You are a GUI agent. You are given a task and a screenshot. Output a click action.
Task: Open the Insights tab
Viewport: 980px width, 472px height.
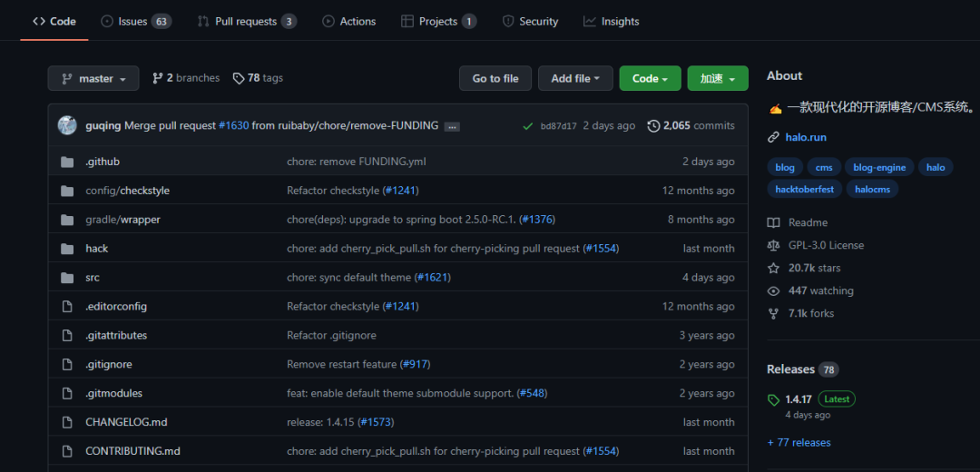click(612, 21)
